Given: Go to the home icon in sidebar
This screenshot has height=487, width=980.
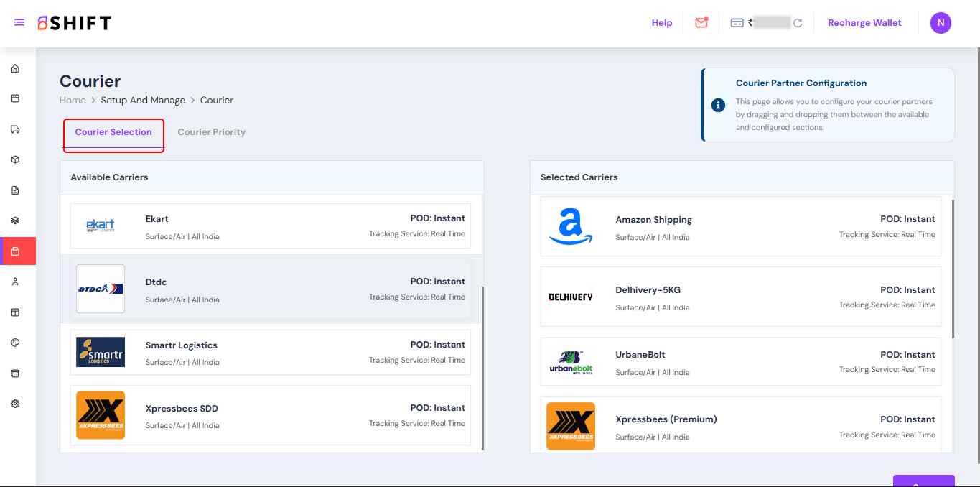Looking at the screenshot, I should tap(15, 69).
